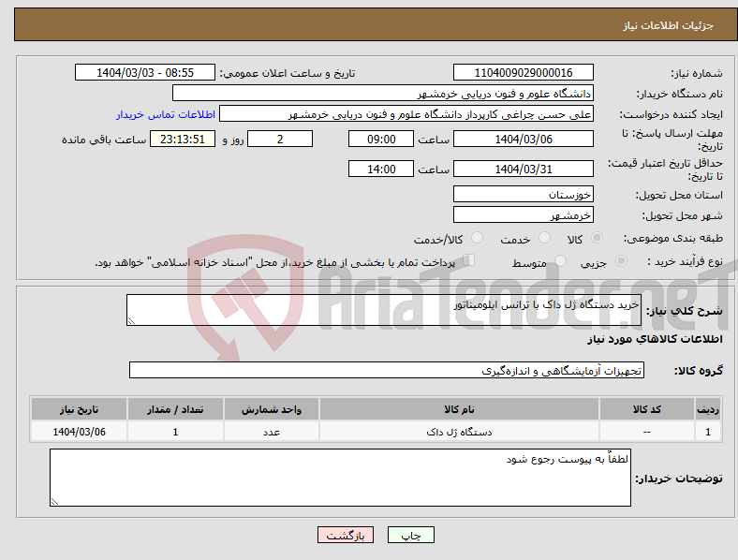The image size is (738, 560).
Task: Click the remaining days field showing 2
Action: click(x=280, y=139)
